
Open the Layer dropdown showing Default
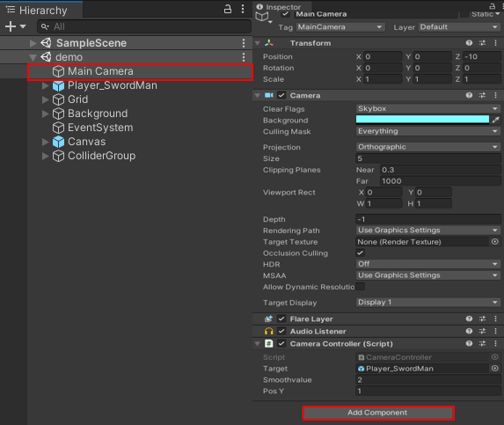(x=459, y=27)
